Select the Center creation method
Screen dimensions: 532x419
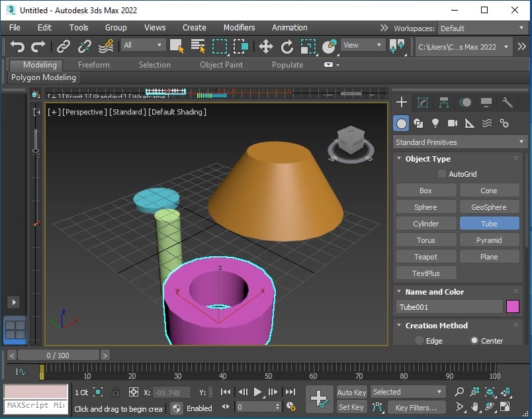pyautogui.click(x=474, y=340)
